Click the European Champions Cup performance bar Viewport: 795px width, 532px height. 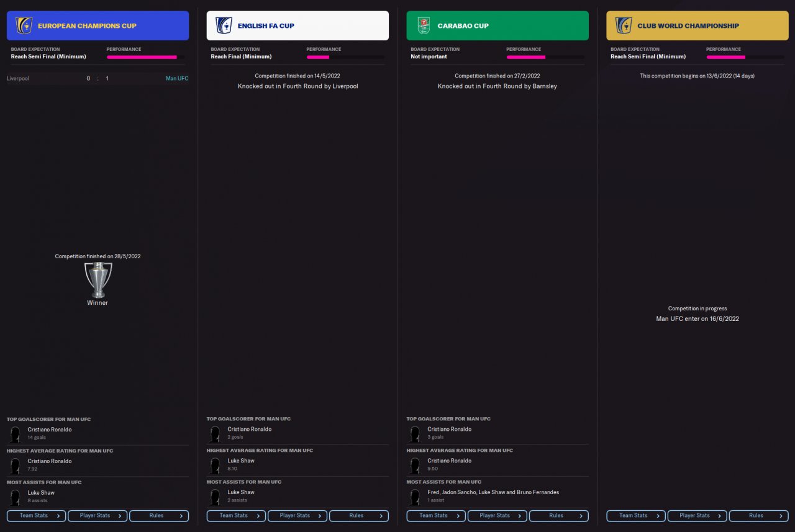(x=145, y=57)
